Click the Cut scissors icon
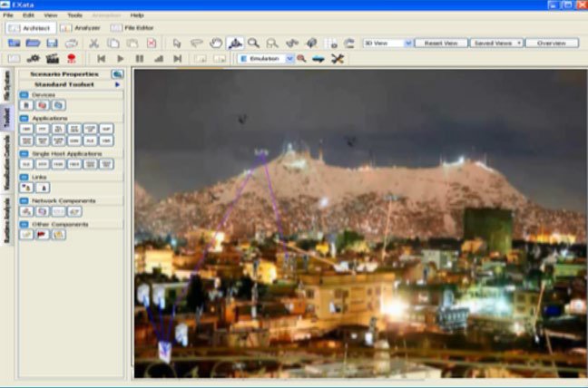Viewport: 588px width, 388px height. click(x=93, y=43)
